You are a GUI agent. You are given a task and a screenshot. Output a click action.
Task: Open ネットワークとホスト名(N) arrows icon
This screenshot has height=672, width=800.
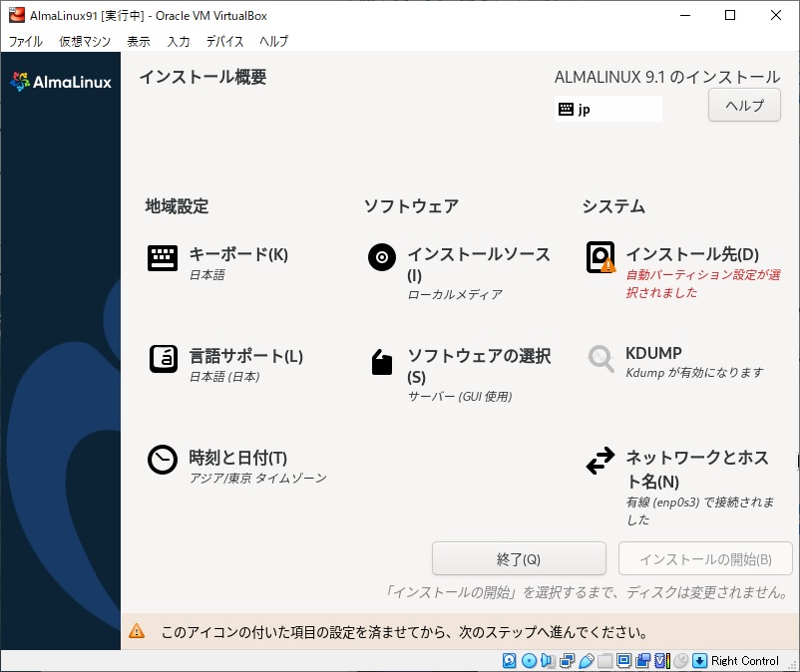pyautogui.click(x=600, y=461)
